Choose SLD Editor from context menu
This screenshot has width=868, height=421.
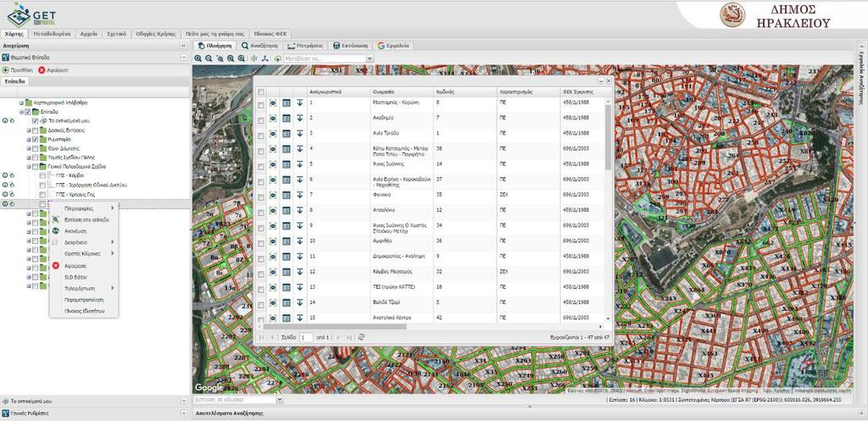84,277
